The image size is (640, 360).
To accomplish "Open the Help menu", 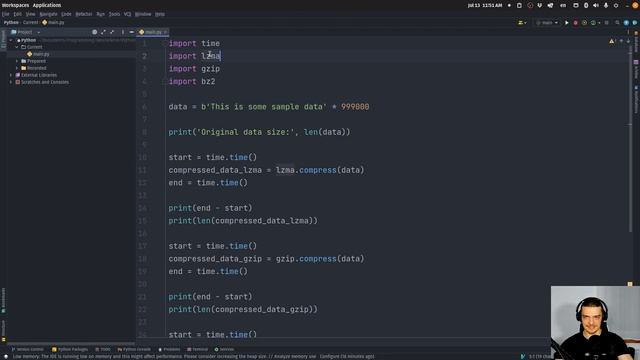I will point(160,14).
